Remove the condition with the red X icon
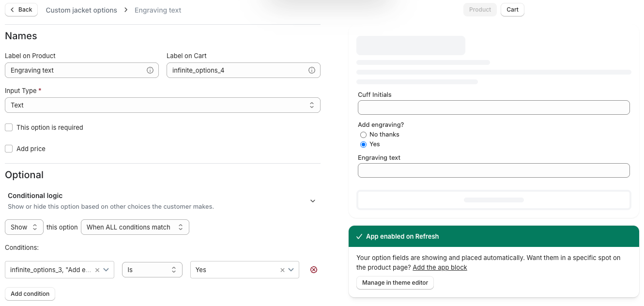644x306 pixels. tap(314, 270)
